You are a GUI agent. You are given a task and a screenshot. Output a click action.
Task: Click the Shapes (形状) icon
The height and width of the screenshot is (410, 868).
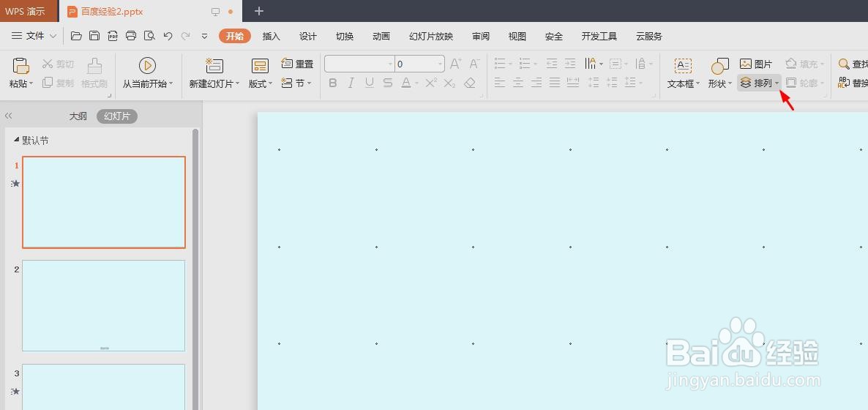pyautogui.click(x=719, y=66)
